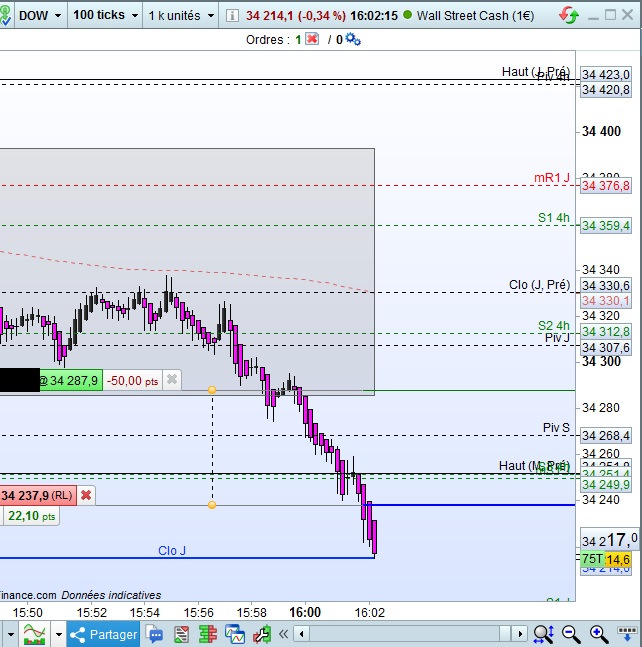Screen dimensions: 642x647
Task: Click the Wall Street Cash (1€) title
Action: pos(475,16)
